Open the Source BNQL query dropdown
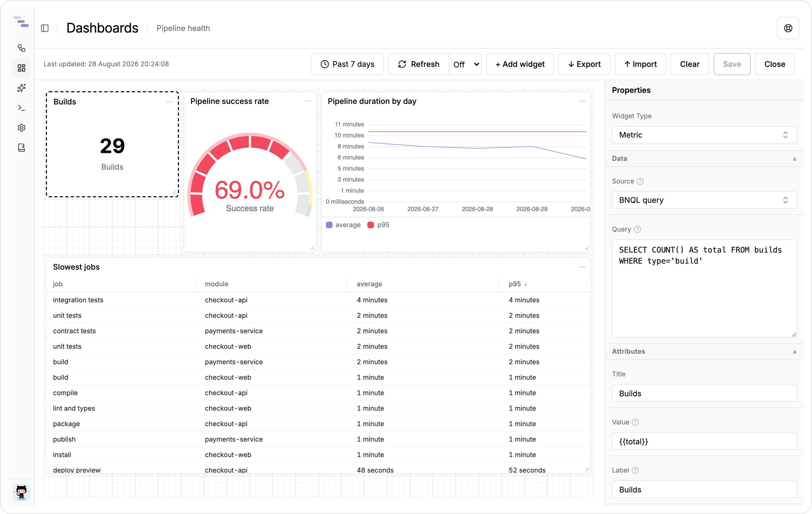The height and width of the screenshot is (514, 812). (705, 200)
